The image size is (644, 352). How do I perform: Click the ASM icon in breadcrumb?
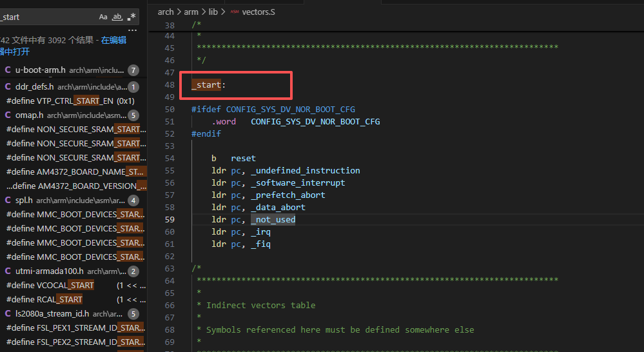click(x=234, y=12)
